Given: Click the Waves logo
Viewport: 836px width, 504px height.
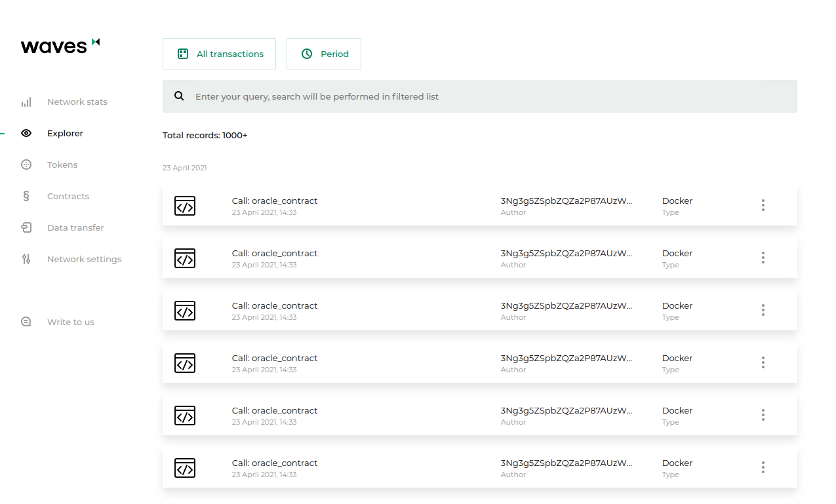Looking at the screenshot, I should (x=60, y=45).
